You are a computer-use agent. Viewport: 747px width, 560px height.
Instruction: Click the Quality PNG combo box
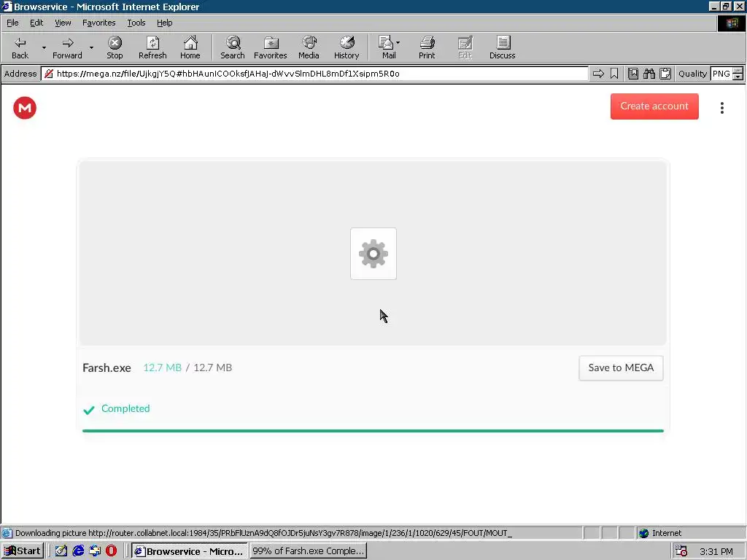click(x=721, y=74)
